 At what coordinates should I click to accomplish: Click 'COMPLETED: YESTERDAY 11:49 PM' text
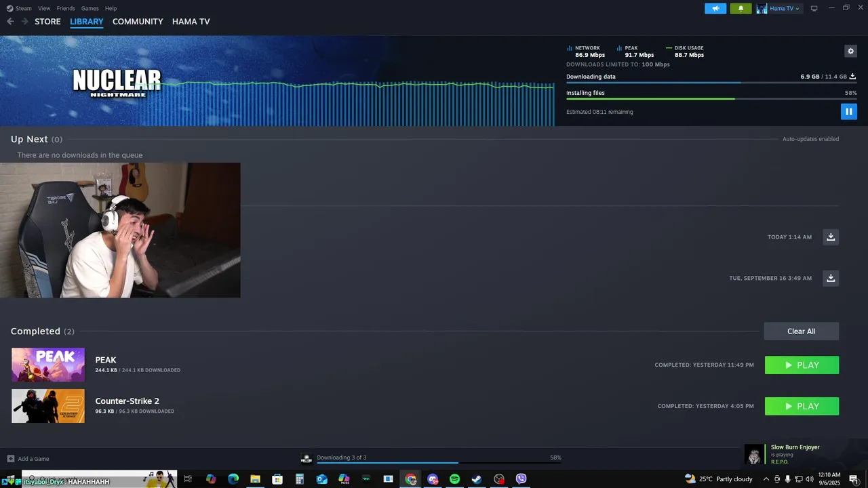704,365
